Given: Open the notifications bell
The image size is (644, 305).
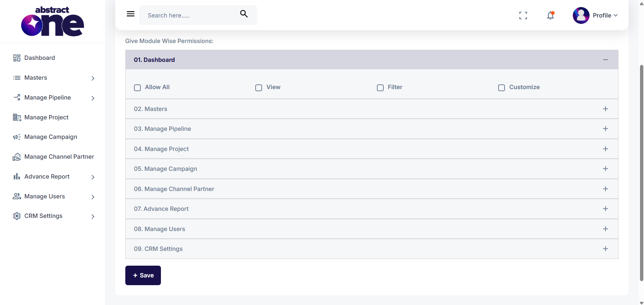Looking at the screenshot, I should click(550, 15).
